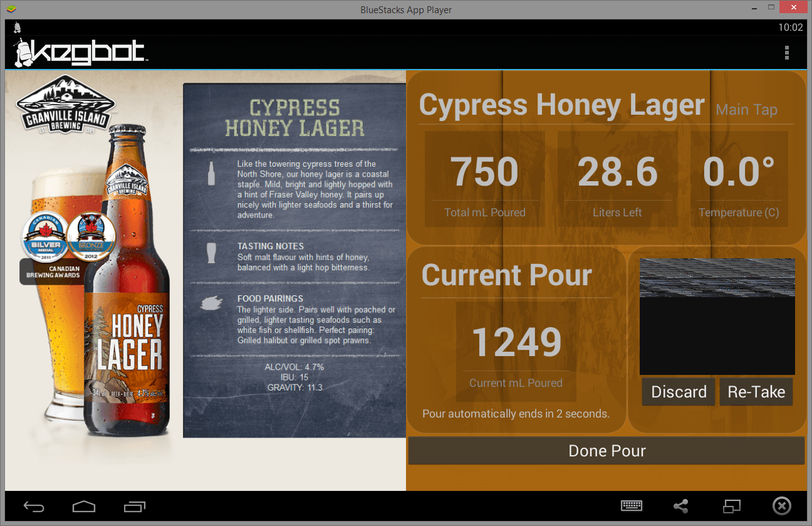Click the Temperature (C) tile
The width and height of the screenshot is (812, 526).
[x=739, y=179]
